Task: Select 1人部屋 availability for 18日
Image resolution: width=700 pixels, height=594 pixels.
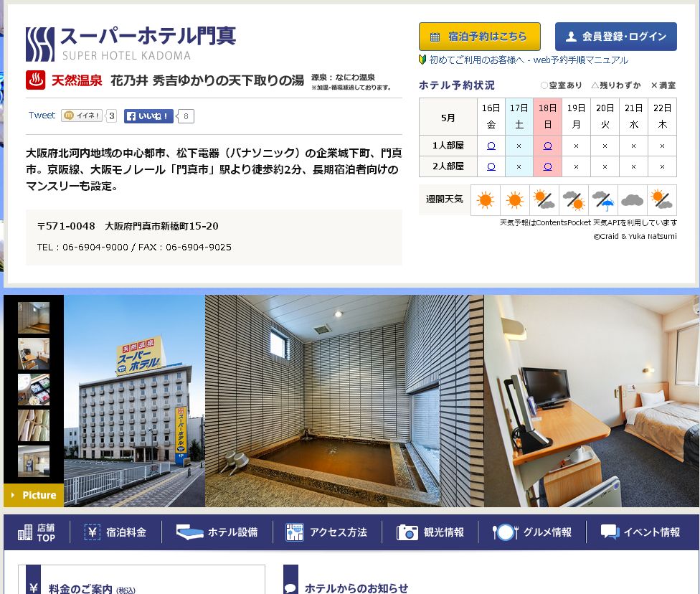Action: click(548, 146)
